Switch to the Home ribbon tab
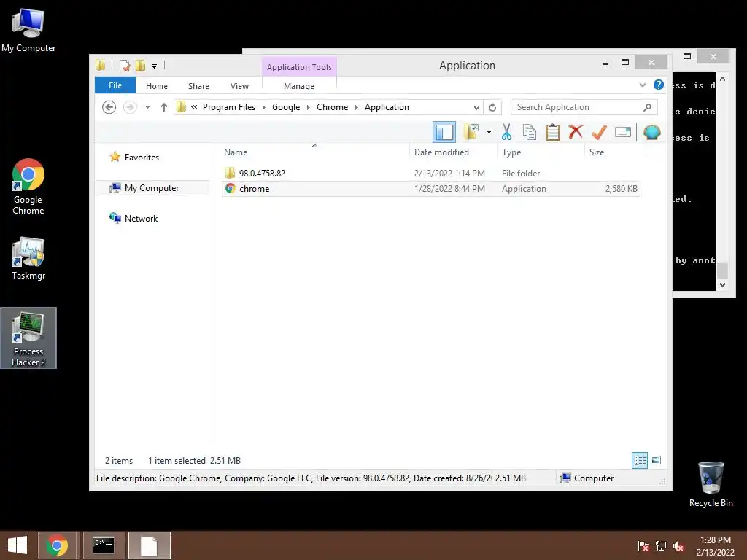Image resolution: width=747 pixels, height=560 pixels. (x=157, y=86)
